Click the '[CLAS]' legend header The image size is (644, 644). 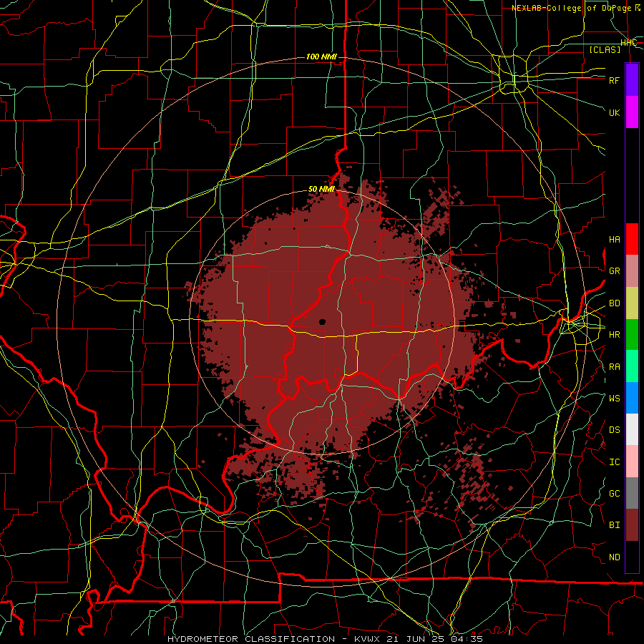pyautogui.click(x=605, y=49)
